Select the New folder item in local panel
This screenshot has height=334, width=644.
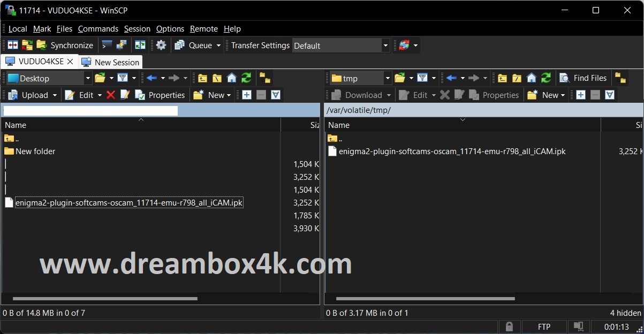point(30,151)
